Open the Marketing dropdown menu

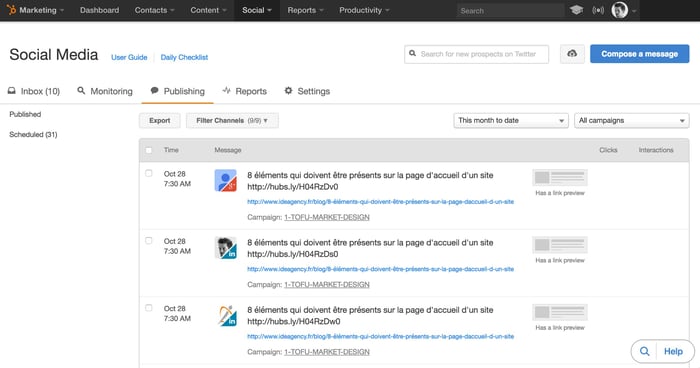pos(42,10)
